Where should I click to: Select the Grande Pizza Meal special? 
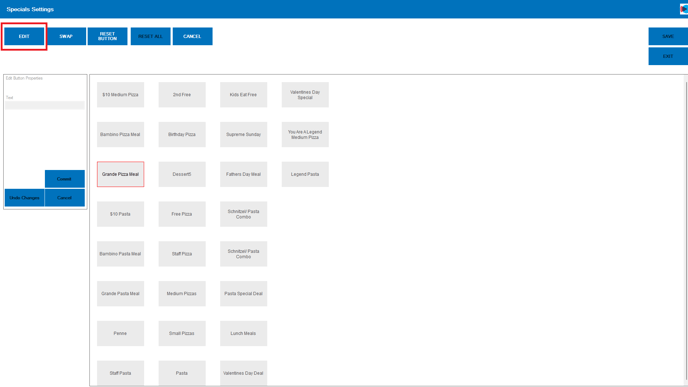120,174
